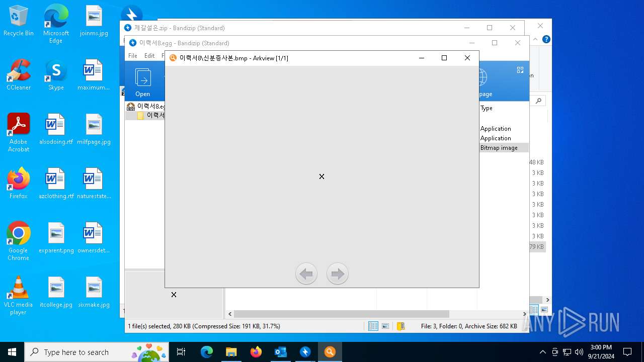Click scroll left arrow of file list
Screen dimensions: 644x362
coord(230,314)
